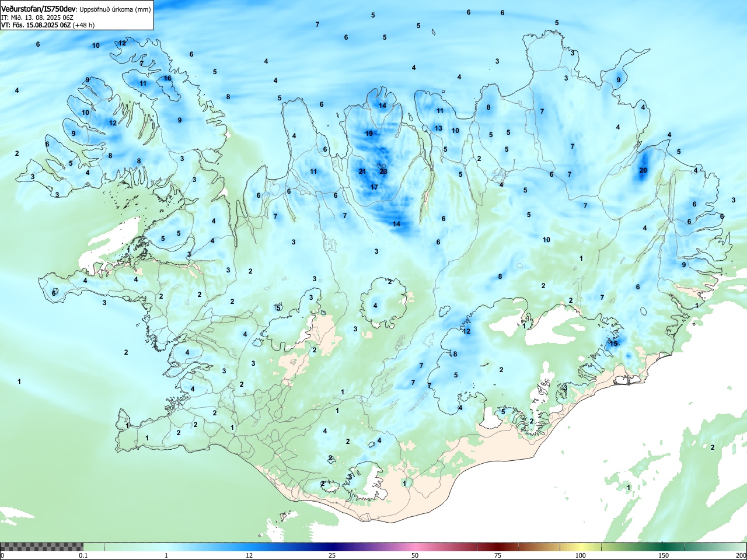Click the '0.1' label on the color scale
Viewport: 747px width, 560px height.
83,555
